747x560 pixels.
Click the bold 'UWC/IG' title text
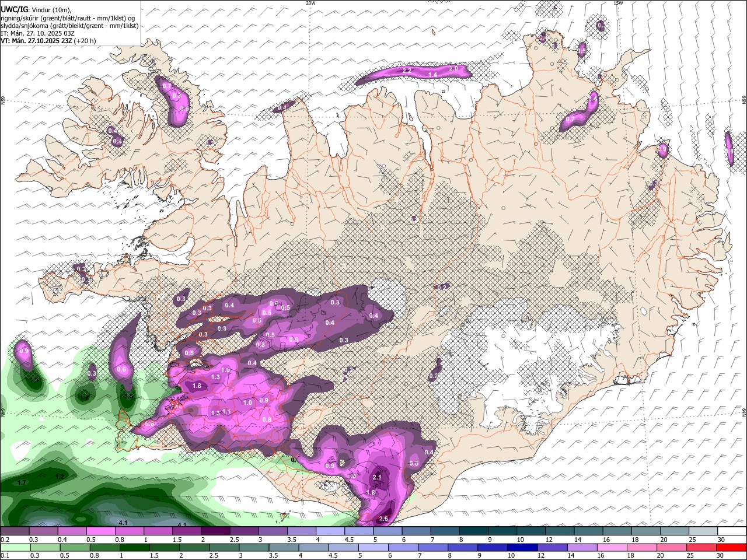(13, 9)
